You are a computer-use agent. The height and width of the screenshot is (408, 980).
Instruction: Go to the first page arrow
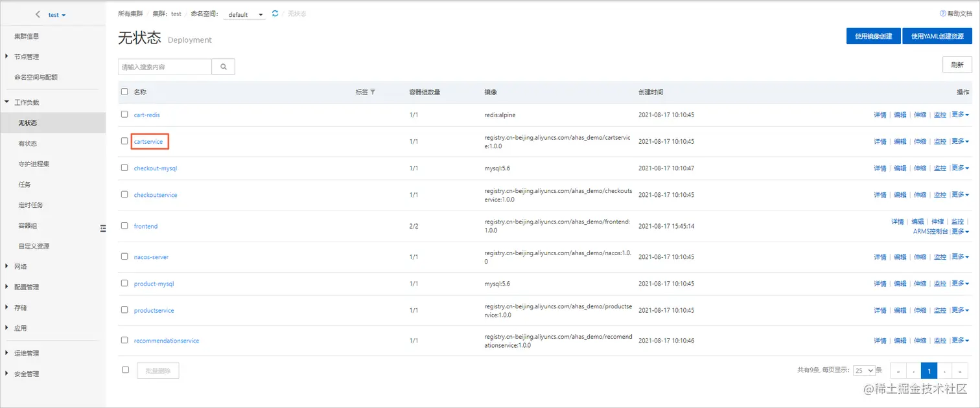pyautogui.click(x=898, y=371)
